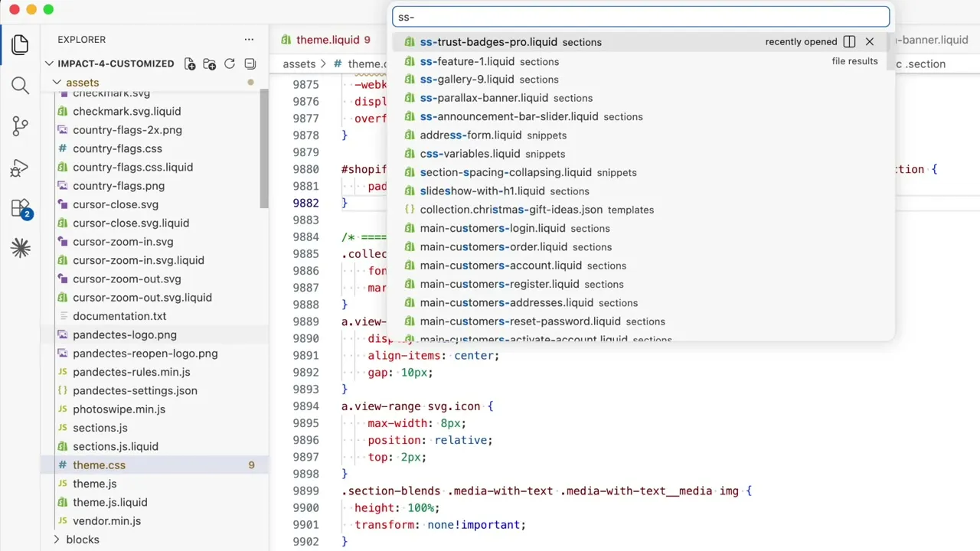Open theme.js in Explorer
The width and height of the screenshot is (980, 551).
[x=95, y=484]
